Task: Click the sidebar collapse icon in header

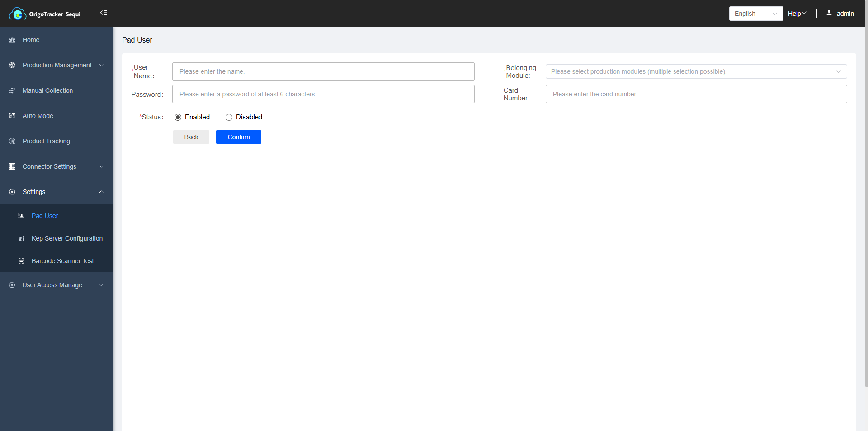Action: pos(104,13)
